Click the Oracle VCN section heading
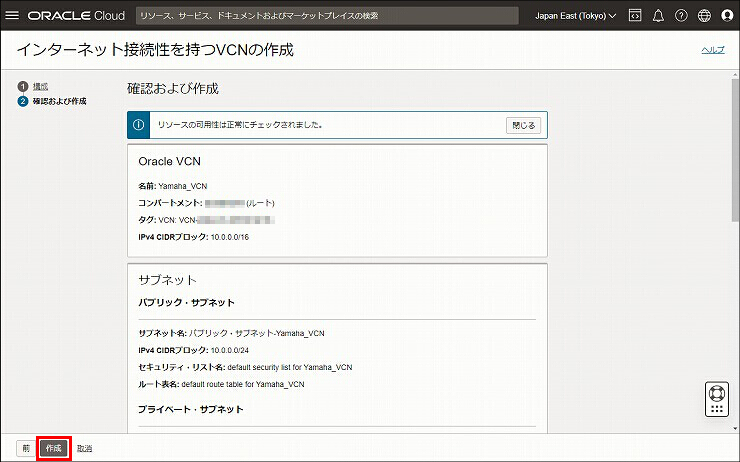This screenshot has width=740, height=462. 169,161
